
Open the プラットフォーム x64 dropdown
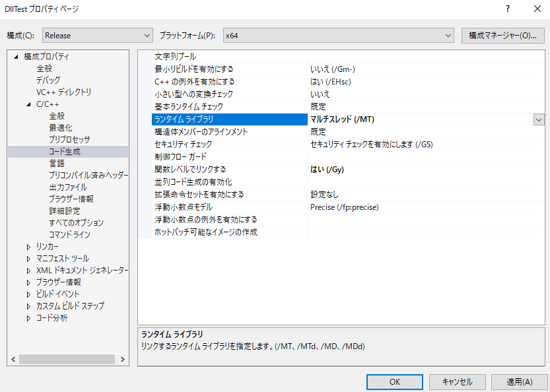(339, 36)
